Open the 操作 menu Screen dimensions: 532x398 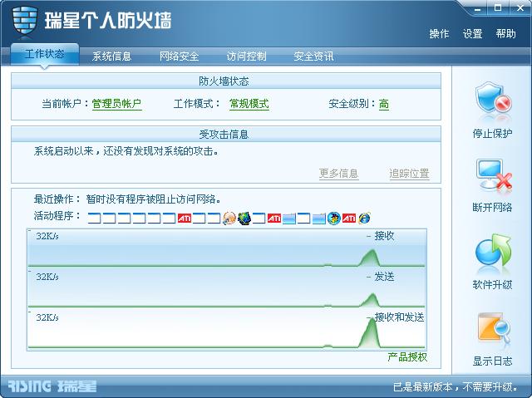click(x=439, y=33)
